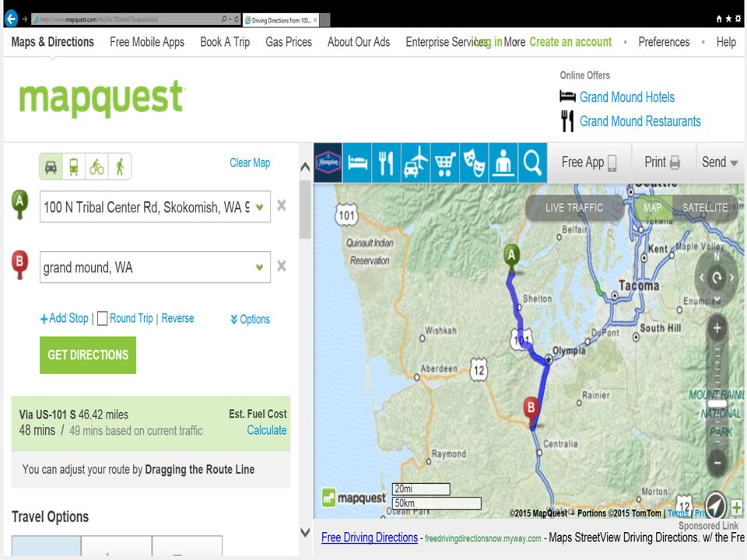Viewport: 747px width, 560px height.
Task: Click the Print button
Action: pos(662,163)
